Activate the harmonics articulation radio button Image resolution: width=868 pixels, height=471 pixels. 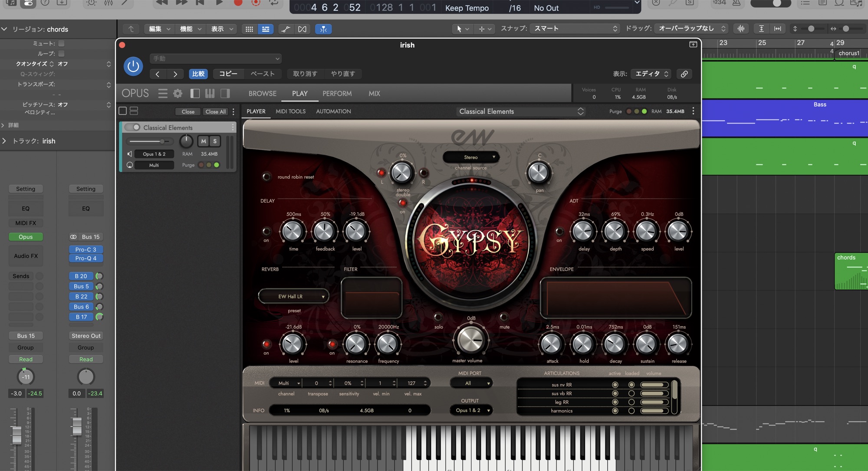pyautogui.click(x=615, y=411)
